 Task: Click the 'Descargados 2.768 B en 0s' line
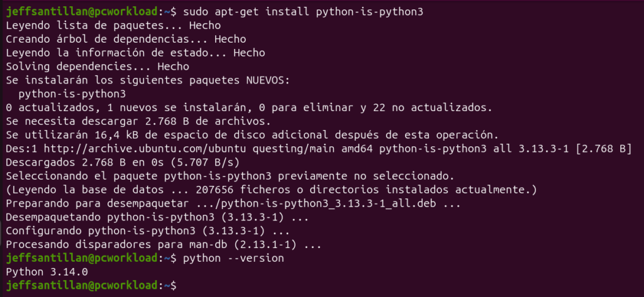tap(123, 163)
